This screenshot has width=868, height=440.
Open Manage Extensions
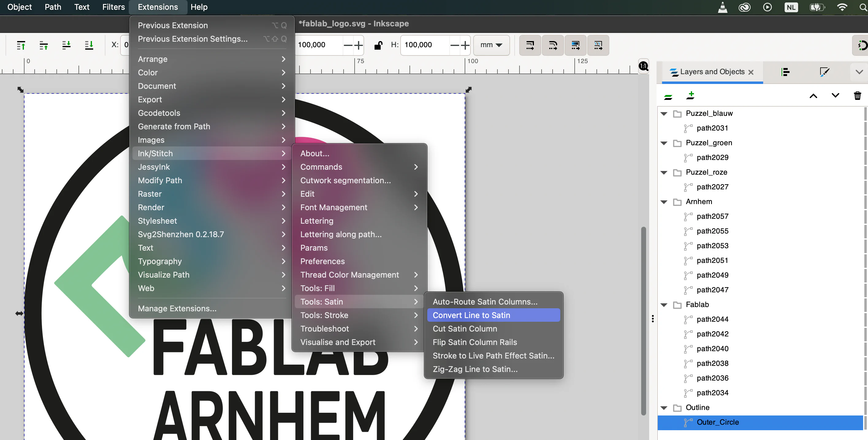click(212, 308)
